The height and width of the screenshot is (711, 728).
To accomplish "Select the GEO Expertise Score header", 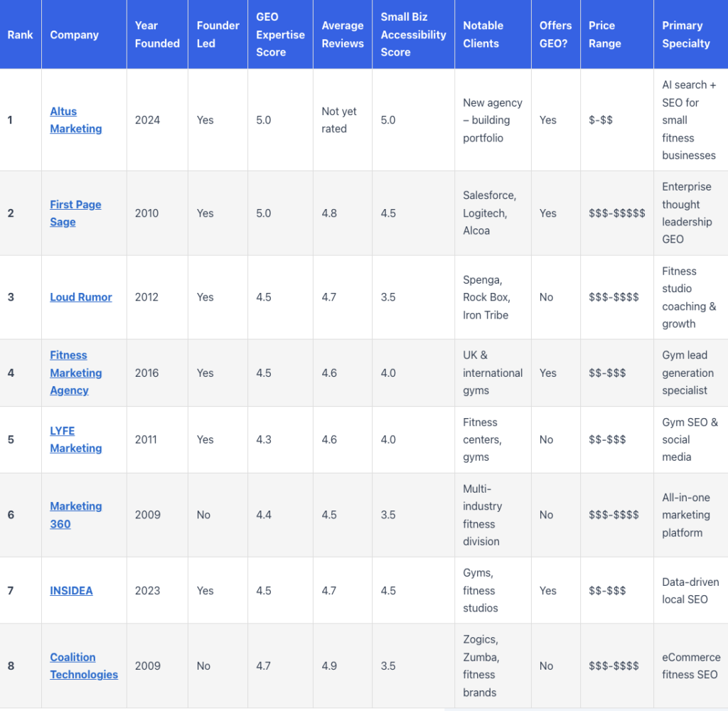I will pos(280,35).
